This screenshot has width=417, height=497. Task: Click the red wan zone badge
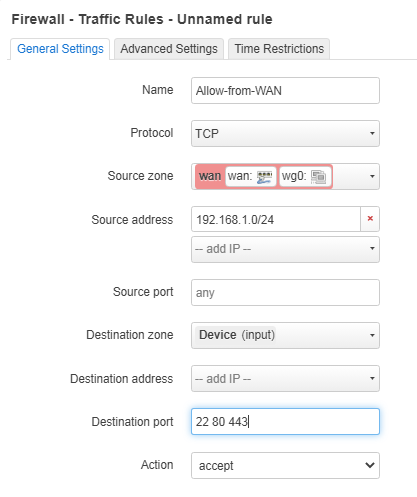[210, 176]
